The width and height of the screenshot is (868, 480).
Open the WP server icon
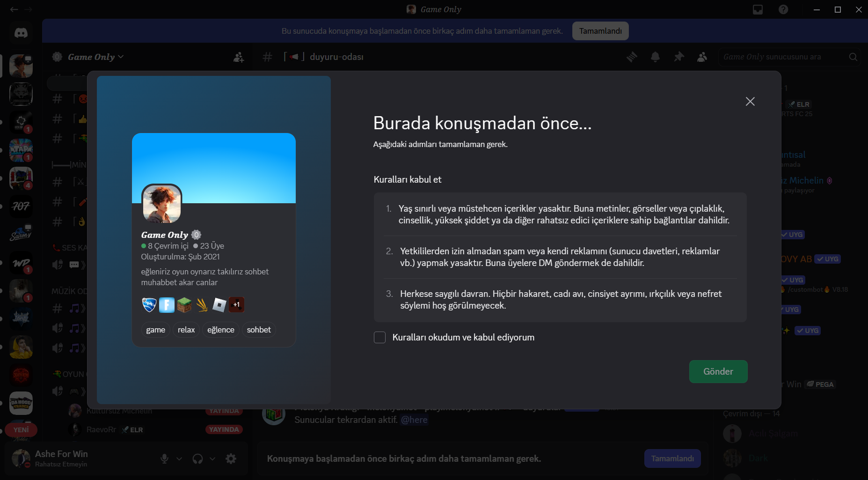21,263
